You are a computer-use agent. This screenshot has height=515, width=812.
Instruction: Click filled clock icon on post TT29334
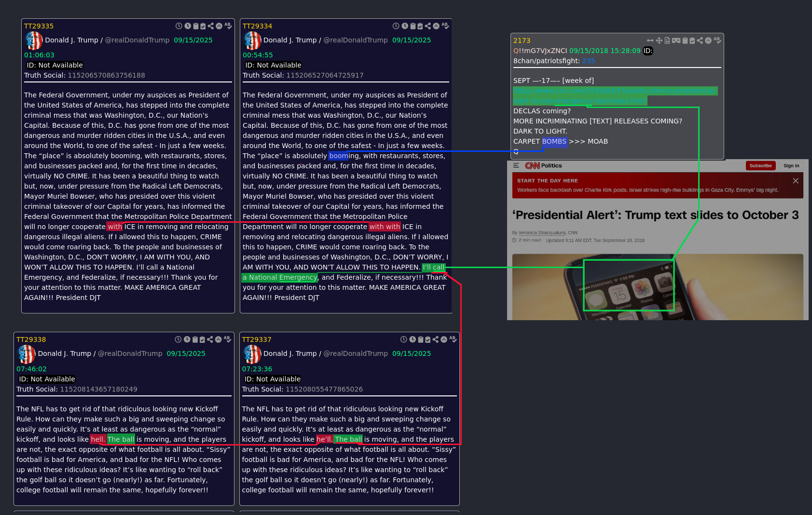pos(405,26)
